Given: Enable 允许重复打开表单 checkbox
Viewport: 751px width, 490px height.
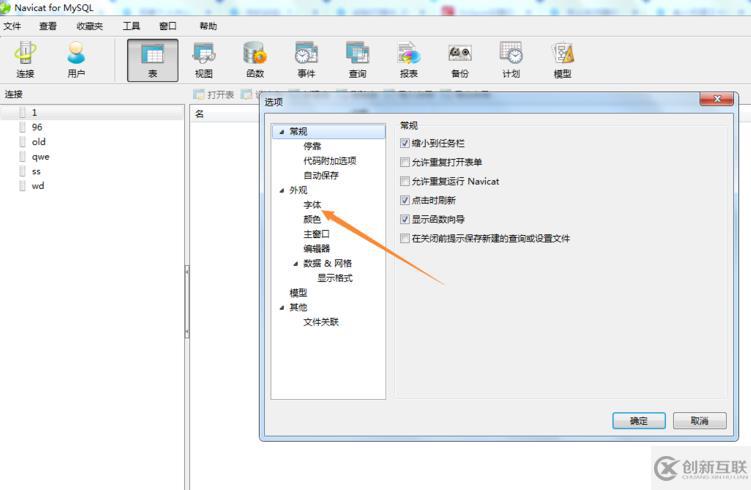Looking at the screenshot, I should coord(405,162).
